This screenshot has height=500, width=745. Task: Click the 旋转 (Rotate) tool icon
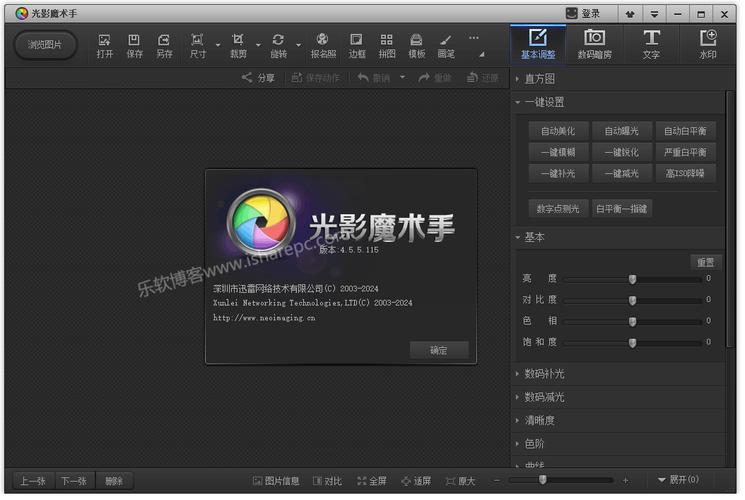pyautogui.click(x=278, y=45)
